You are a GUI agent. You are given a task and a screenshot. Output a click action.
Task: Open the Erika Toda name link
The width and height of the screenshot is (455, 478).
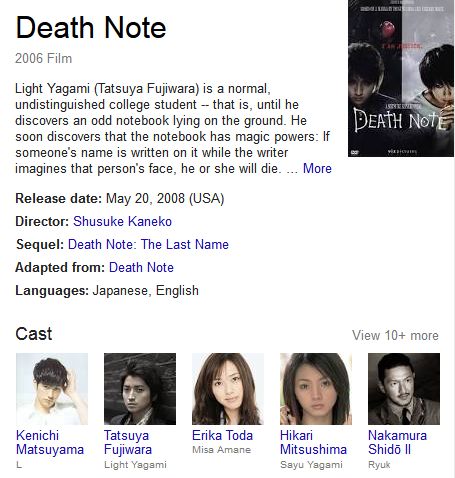[222, 435]
